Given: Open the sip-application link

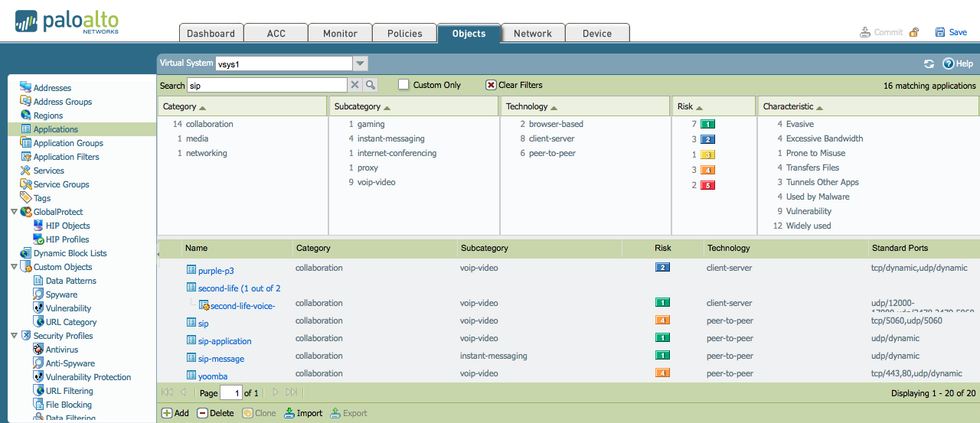Looking at the screenshot, I should coord(224,341).
